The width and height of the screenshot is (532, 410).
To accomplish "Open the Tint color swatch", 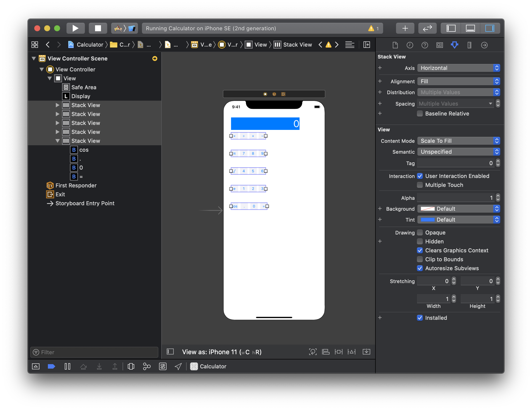I will pos(428,220).
